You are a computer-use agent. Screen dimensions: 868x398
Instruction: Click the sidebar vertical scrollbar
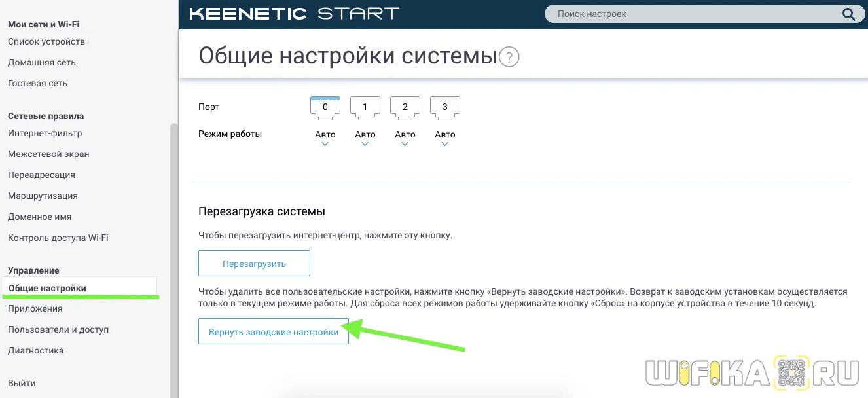pos(173,261)
